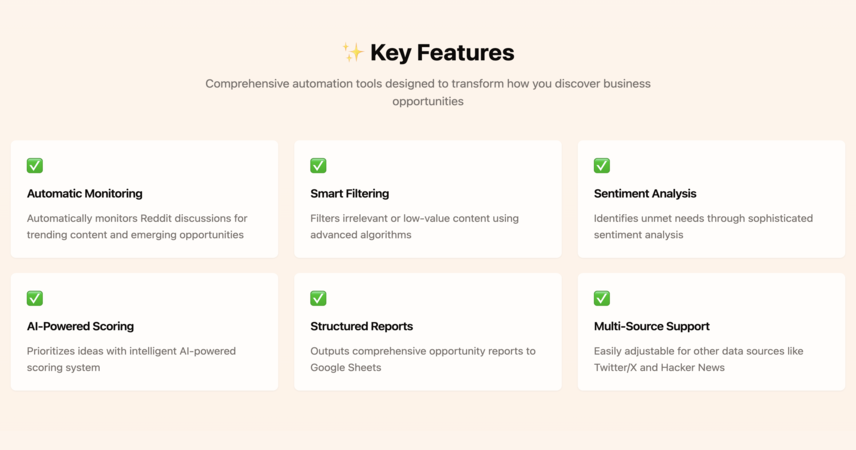Click the green checkmark above Sentiment Analysis
The height and width of the screenshot is (450, 856).
pyautogui.click(x=602, y=165)
